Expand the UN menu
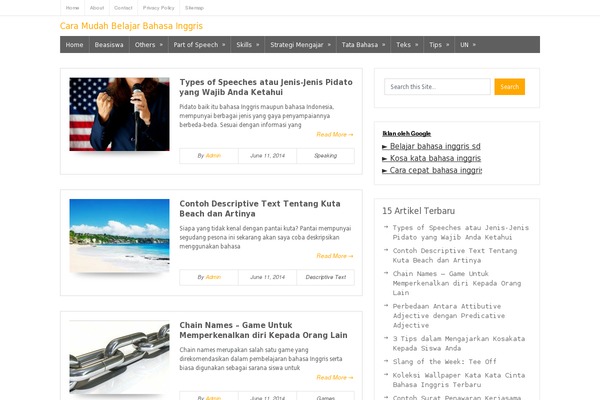600x400 pixels. [x=468, y=45]
